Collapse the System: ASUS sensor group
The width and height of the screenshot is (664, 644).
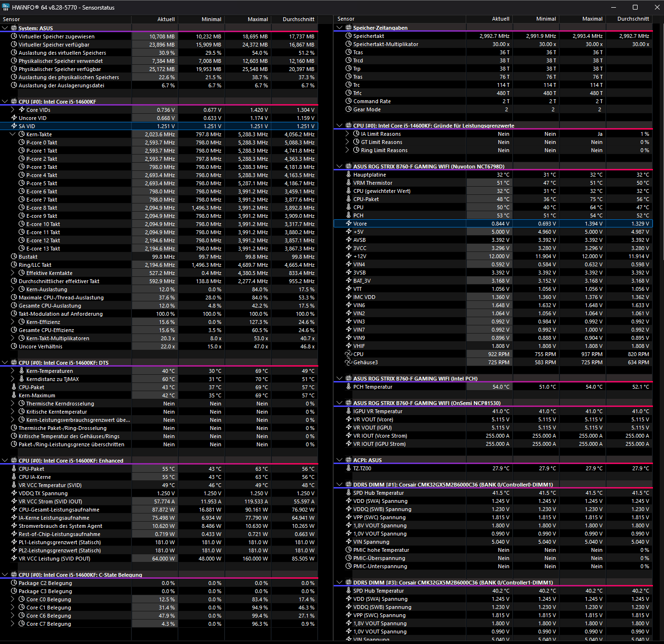(x=5, y=28)
